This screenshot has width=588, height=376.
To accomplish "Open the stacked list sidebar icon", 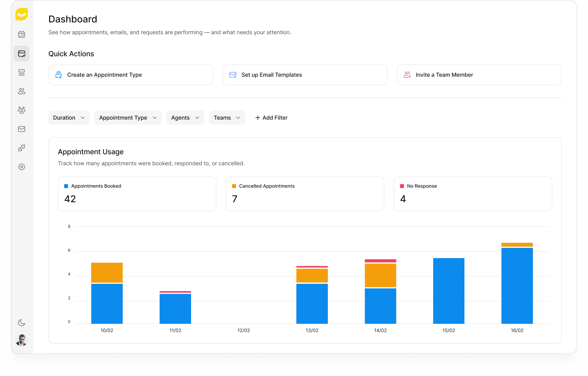I will coord(21,73).
